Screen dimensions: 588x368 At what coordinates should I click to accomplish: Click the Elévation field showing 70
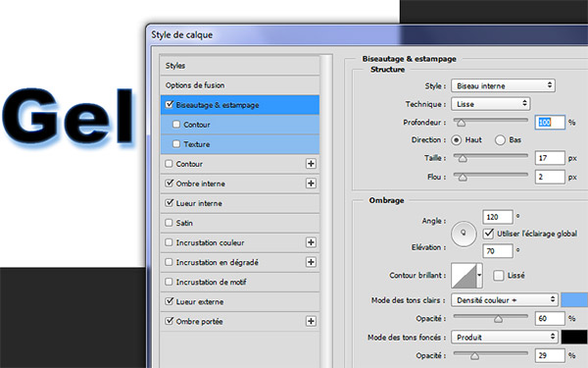(x=497, y=250)
